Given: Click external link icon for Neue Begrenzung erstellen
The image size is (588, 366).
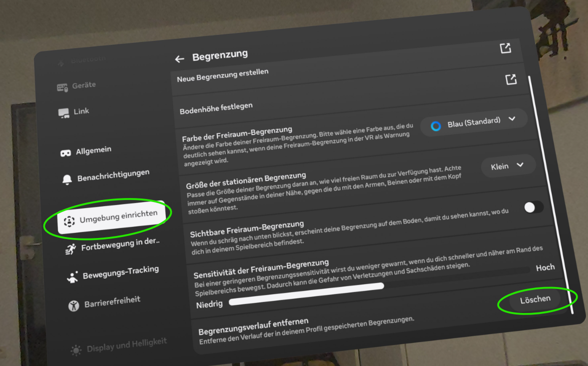Looking at the screenshot, I should coord(511,79).
